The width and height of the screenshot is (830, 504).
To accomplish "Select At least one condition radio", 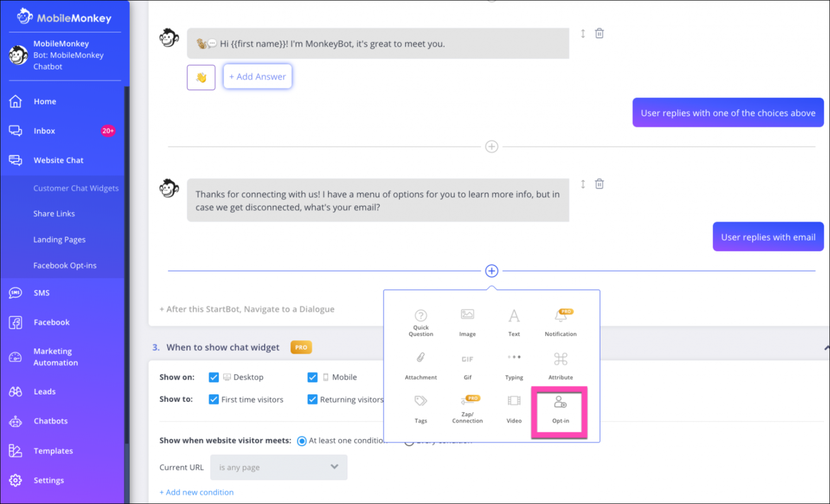I will (302, 441).
